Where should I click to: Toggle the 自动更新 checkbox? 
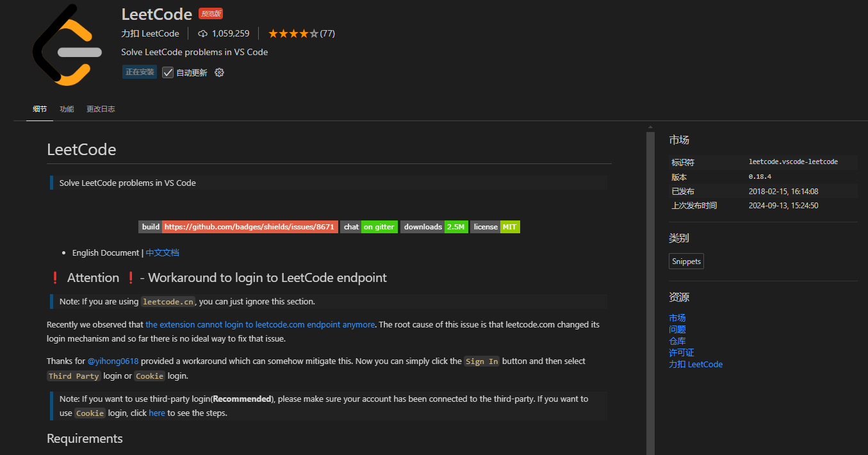point(168,72)
